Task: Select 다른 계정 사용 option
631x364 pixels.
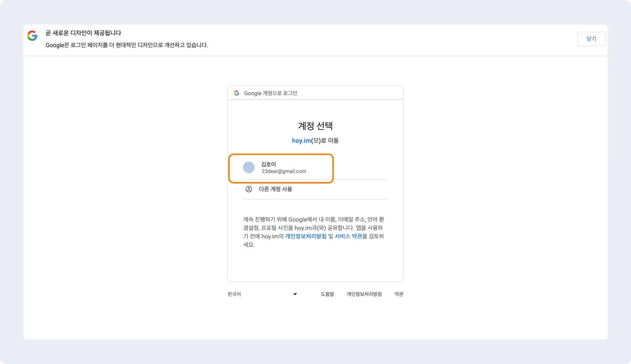Action: pyautogui.click(x=275, y=189)
